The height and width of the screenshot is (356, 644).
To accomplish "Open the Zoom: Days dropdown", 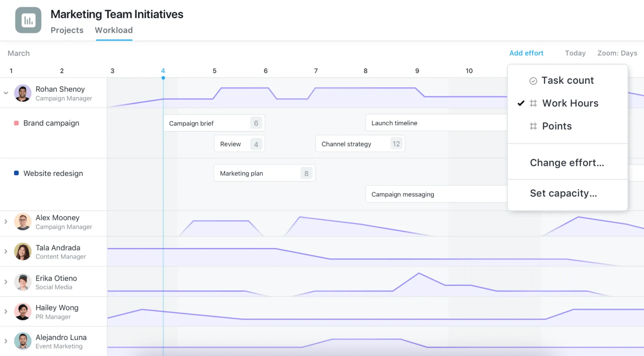I will click(617, 53).
